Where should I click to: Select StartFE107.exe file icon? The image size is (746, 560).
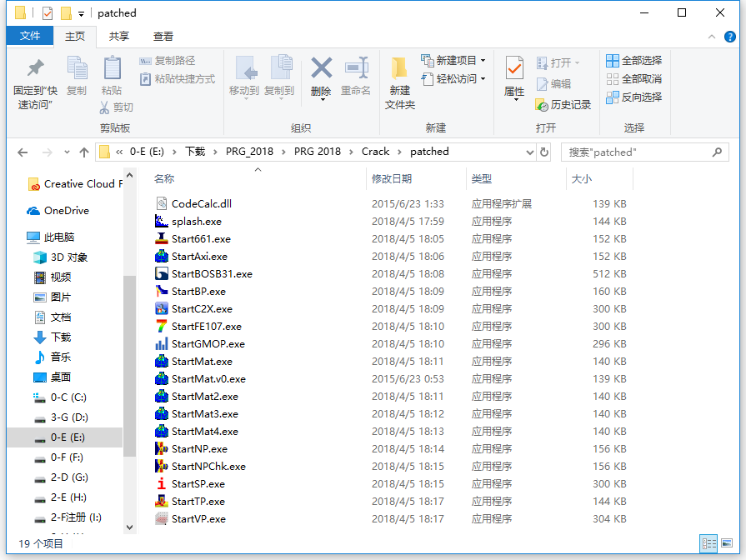tap(162, 327)
